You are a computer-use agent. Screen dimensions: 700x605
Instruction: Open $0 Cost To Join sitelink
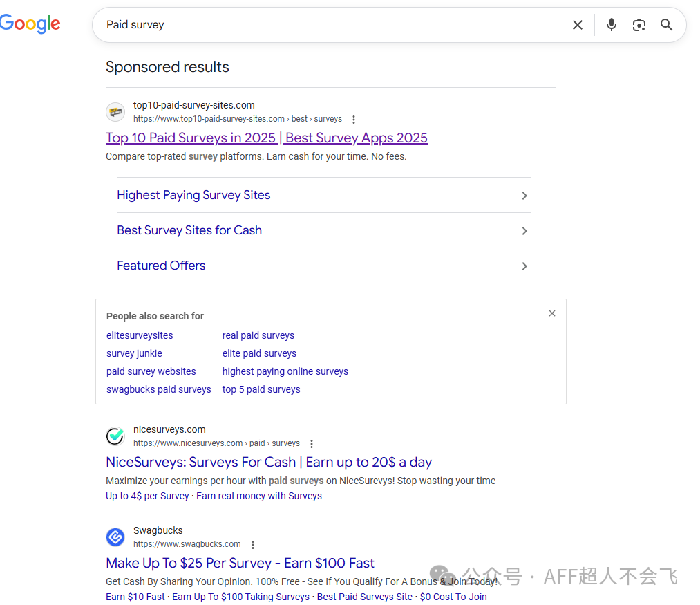(x=453, y=597)
